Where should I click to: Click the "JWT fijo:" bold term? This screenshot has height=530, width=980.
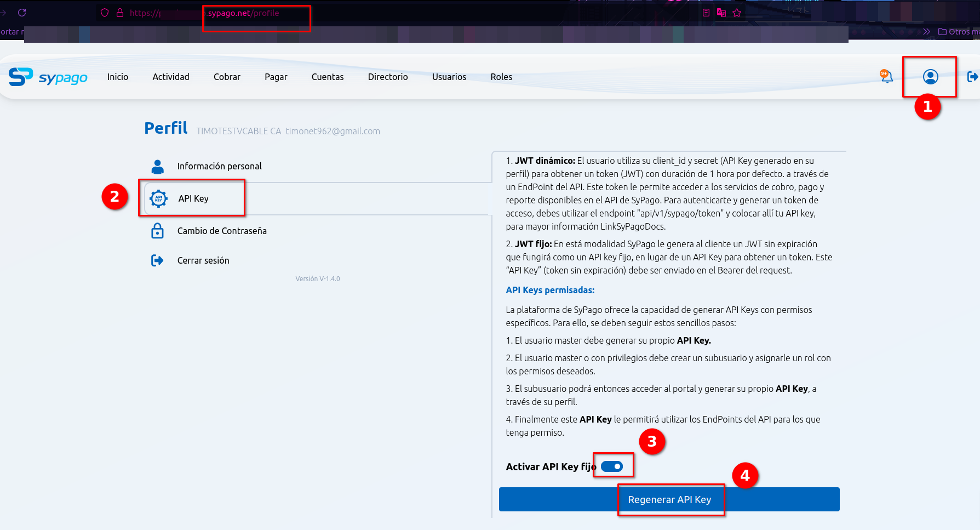[534, 244]
